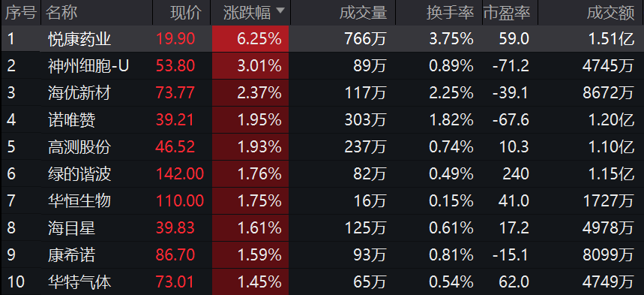Select 华特气体 in row ten

[79, 282]
